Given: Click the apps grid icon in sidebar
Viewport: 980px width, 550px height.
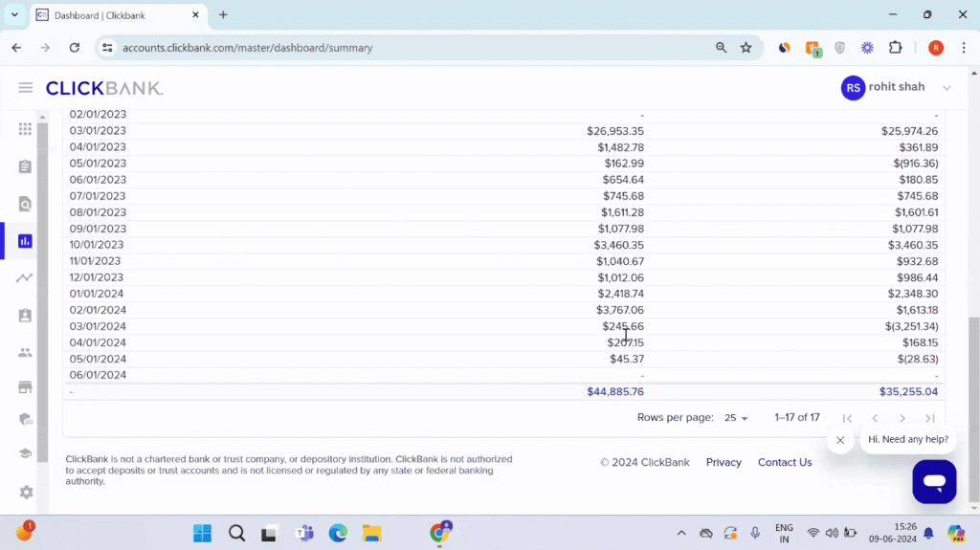Looking at the screenshot, I should click(x=25, y=129).
